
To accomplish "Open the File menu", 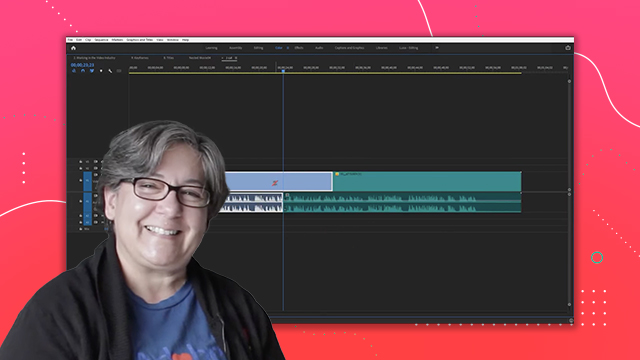I will pos(70,40).
